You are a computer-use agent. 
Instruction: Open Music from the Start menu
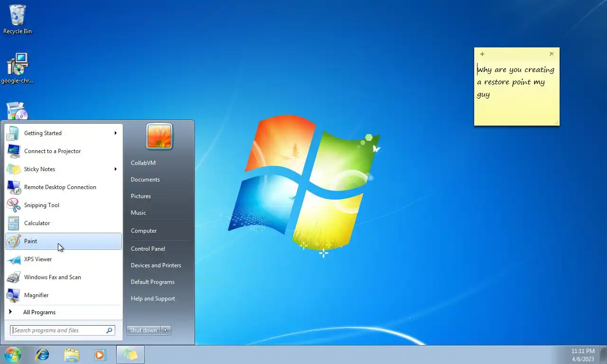[138, 213]
